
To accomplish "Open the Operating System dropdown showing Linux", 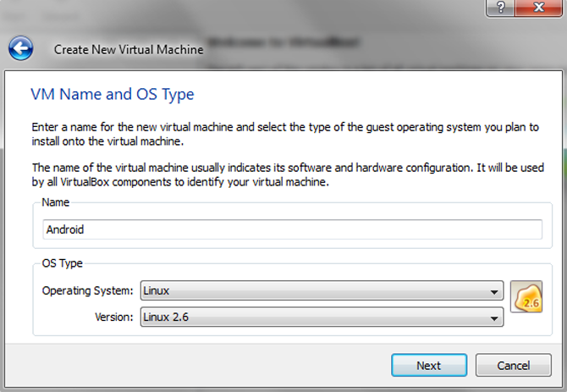I will coord(322,290).
